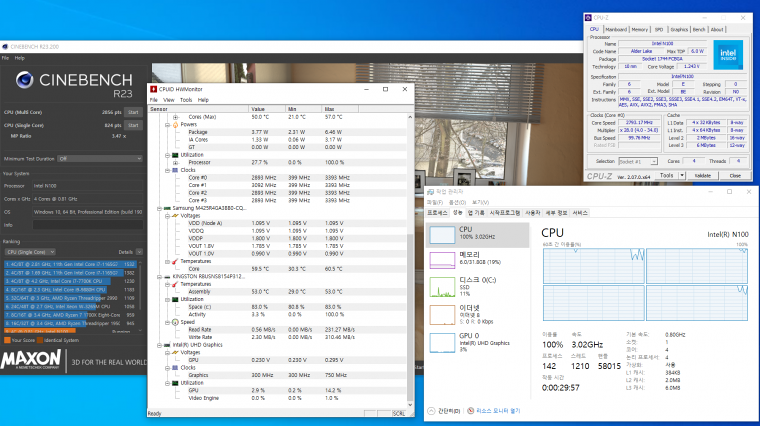Click Validate button in CPU-Z
Viewport: 760px width, 426px height.
click(x=702, y=175)
